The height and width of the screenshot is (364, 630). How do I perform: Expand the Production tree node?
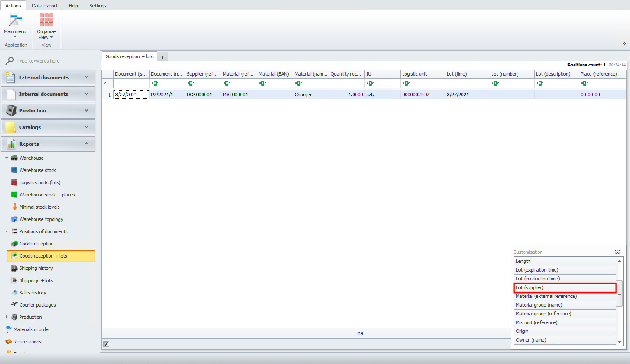7,317
